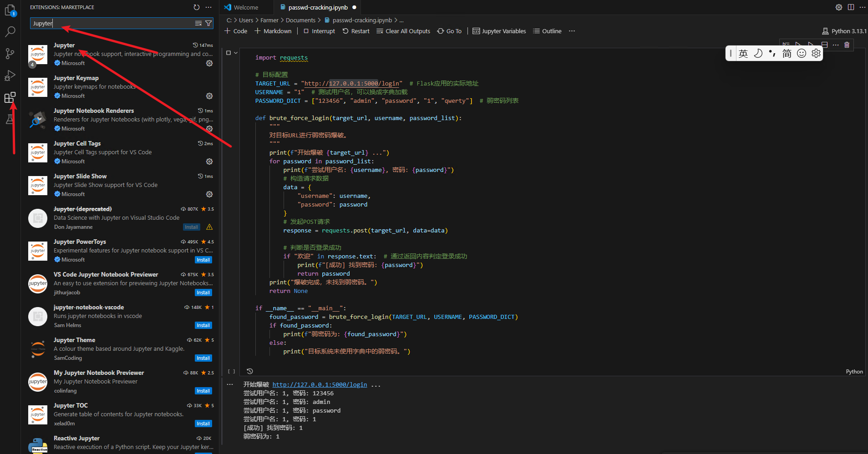Toggle IME punctuation mode
The width and height of the screenshot is (868, 454).
tap(772, 53)
